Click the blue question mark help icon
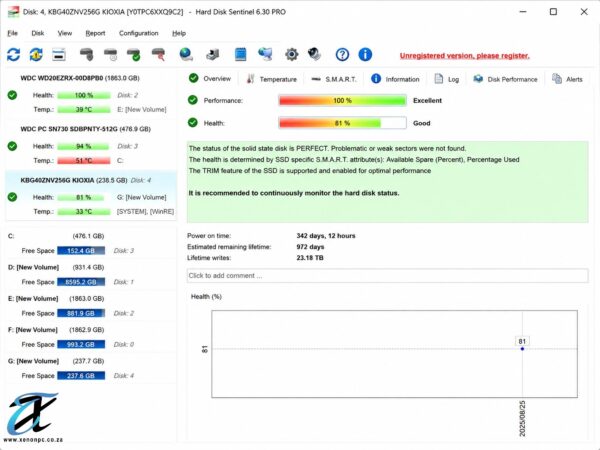The width and height of the screenshot is (600, 450). pyautogui.click(x=342, y=55)
